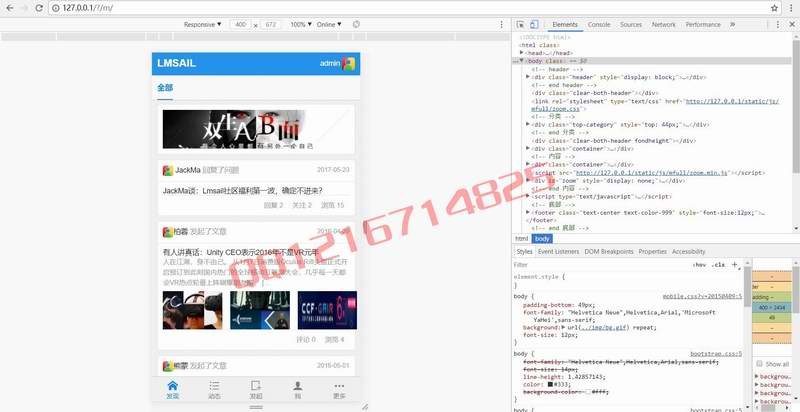Click the struck-out background-color #fff swatch

pyautogui.click(x=588, y=392)
